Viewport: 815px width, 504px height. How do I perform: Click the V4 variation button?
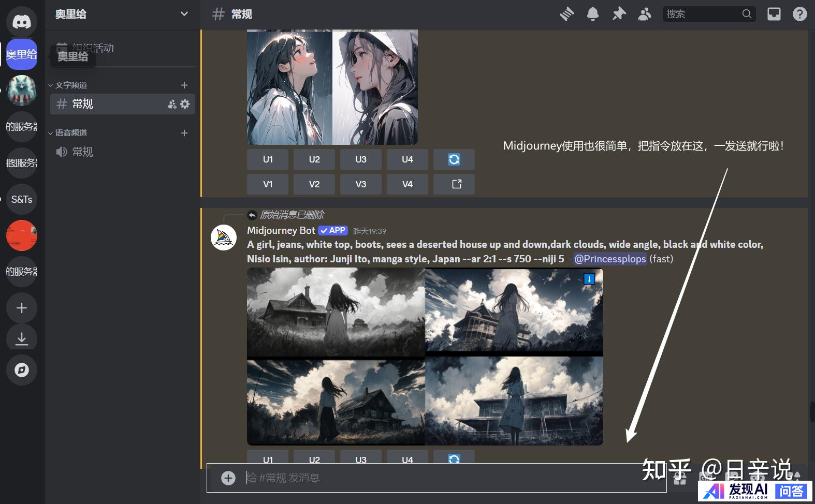click(x=407, y=184)
